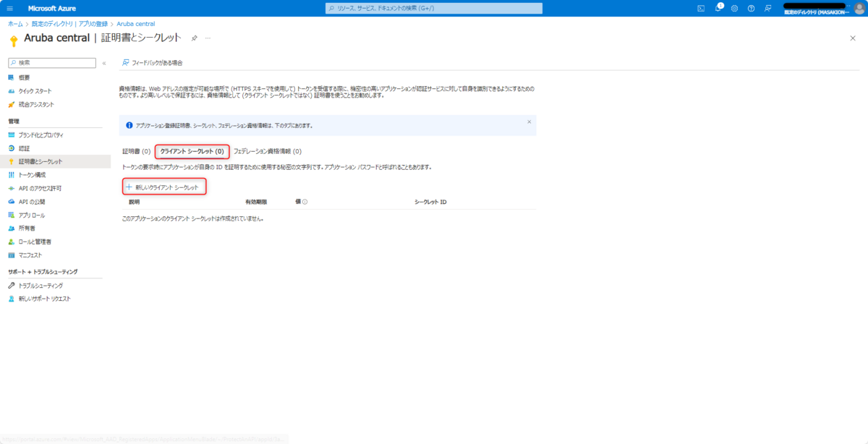The width and height of the screenshot is (868, 444).
Task: Open the help question mark menu
Action: pos(751,8)
